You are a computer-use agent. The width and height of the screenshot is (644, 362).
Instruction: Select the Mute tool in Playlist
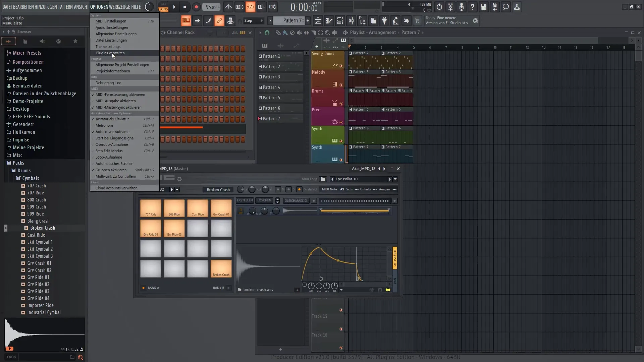[x=299, y=33]
